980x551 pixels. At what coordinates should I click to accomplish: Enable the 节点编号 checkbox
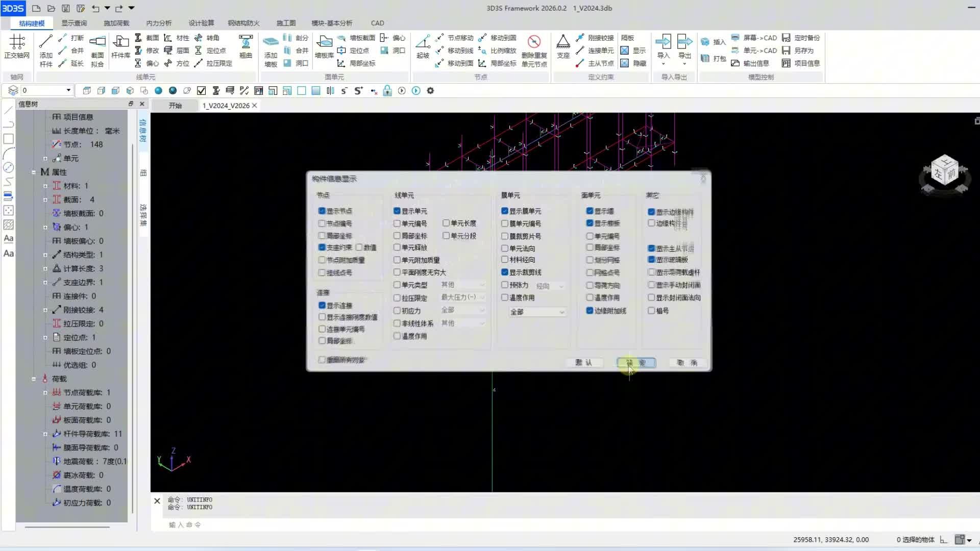tap(322, 223)
